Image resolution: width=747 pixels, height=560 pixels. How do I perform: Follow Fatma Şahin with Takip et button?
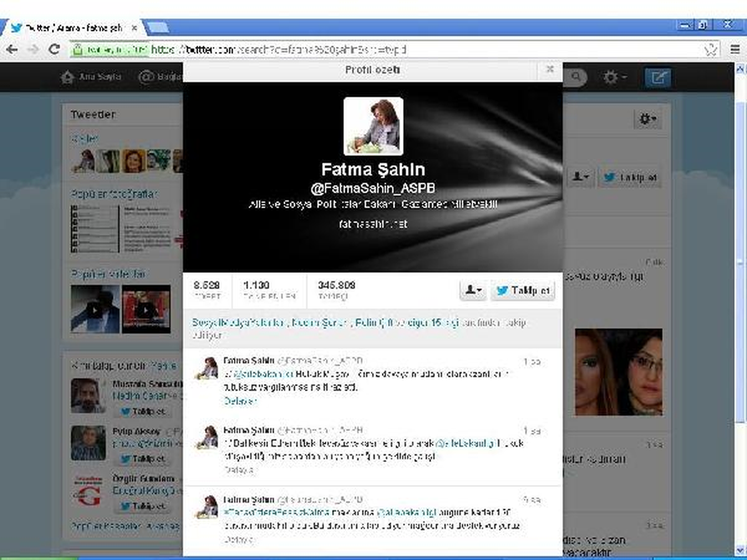tap(523, 291)
